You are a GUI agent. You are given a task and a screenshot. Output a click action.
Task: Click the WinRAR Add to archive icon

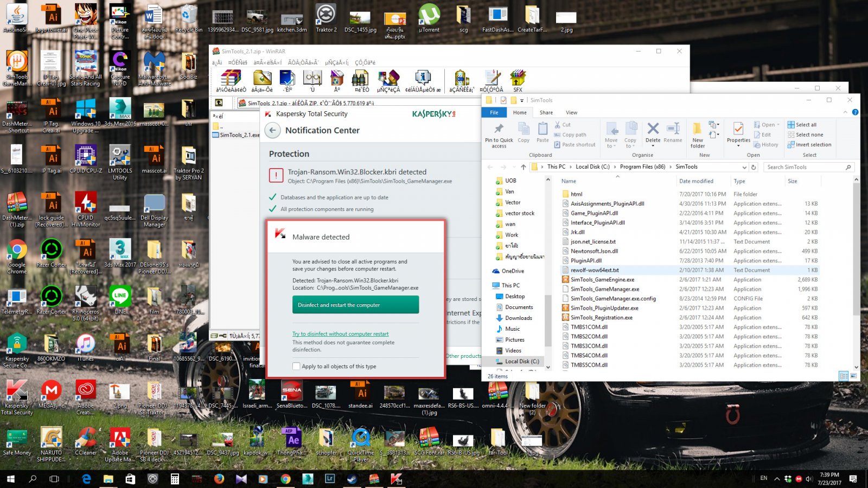(x=231, y=78)
